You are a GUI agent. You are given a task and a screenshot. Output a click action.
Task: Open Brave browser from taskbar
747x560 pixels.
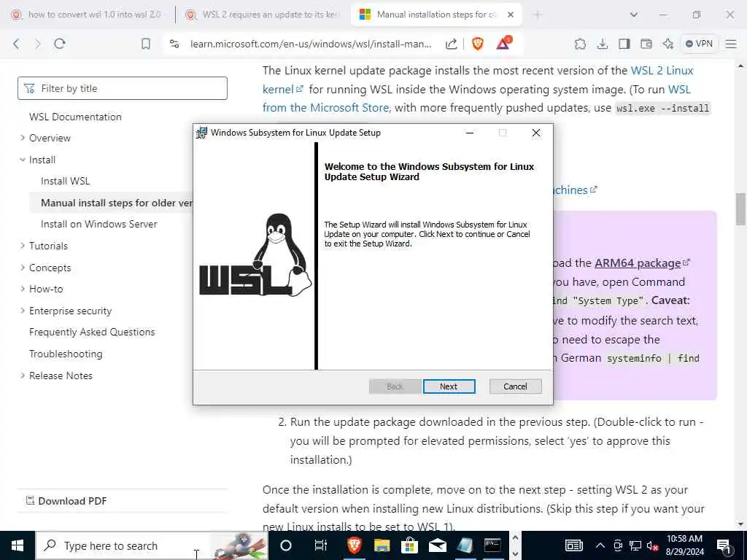355,545
